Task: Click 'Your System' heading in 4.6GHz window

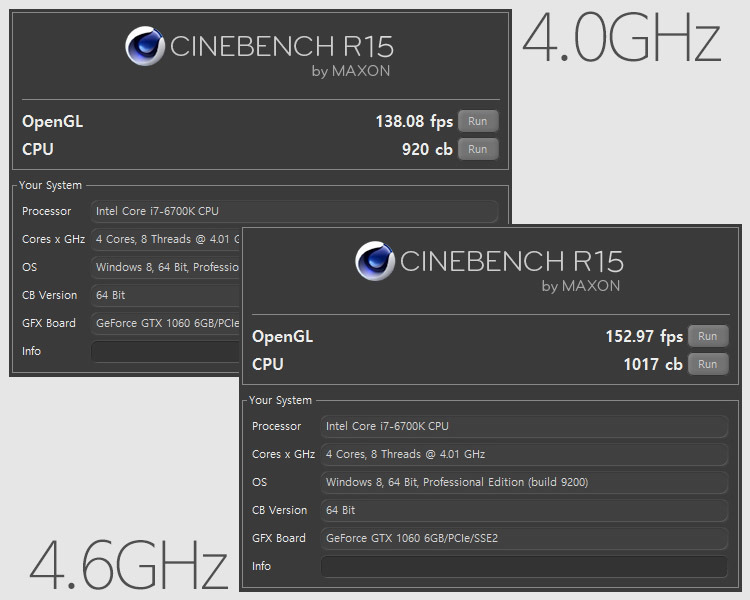Action: click(280, 400)
